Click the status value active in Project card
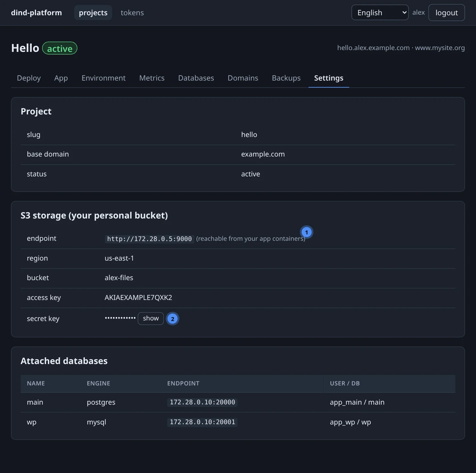 coord(251,174)
